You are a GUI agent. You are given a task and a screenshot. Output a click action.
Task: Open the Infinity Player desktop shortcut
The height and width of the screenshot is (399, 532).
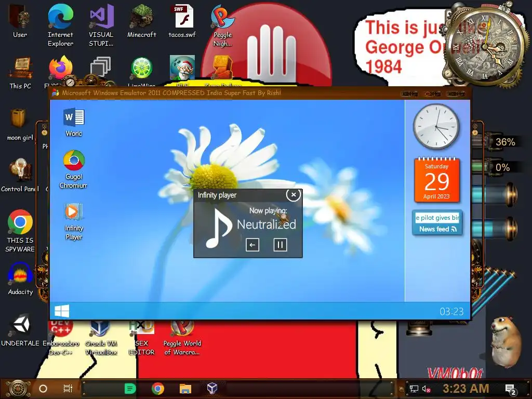tap(74, 221)
